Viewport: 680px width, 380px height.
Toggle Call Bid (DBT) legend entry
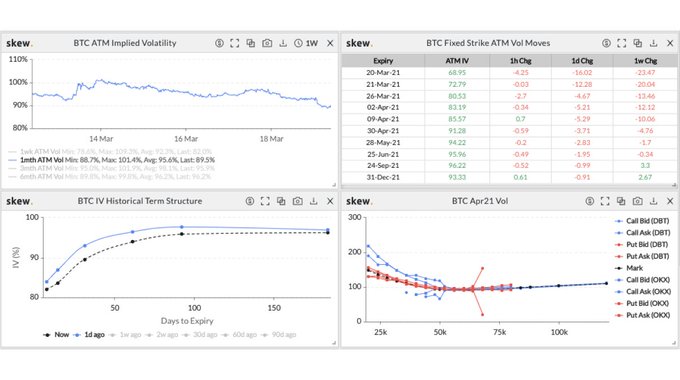[x=642, y=221]
